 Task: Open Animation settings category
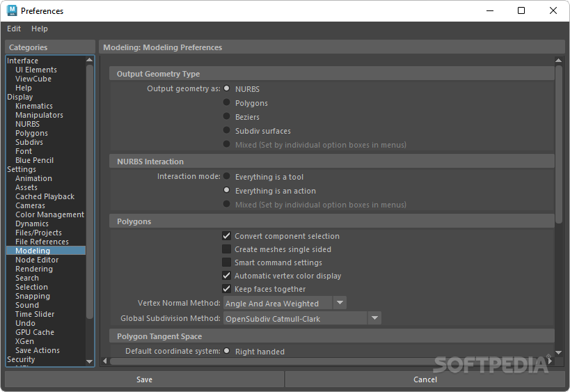pyautogui.click(x=33, y=178)
